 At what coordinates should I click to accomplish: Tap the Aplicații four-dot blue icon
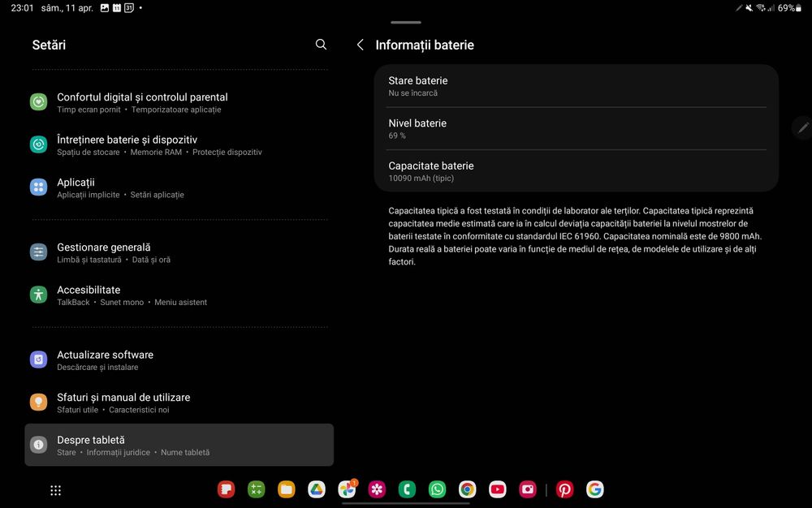(x=38, y=187)
